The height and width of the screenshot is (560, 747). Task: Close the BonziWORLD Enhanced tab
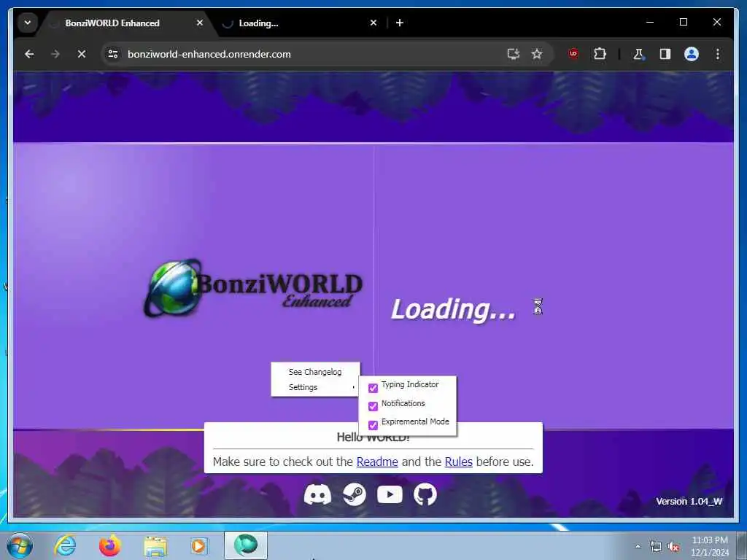[x=200, y=23]
